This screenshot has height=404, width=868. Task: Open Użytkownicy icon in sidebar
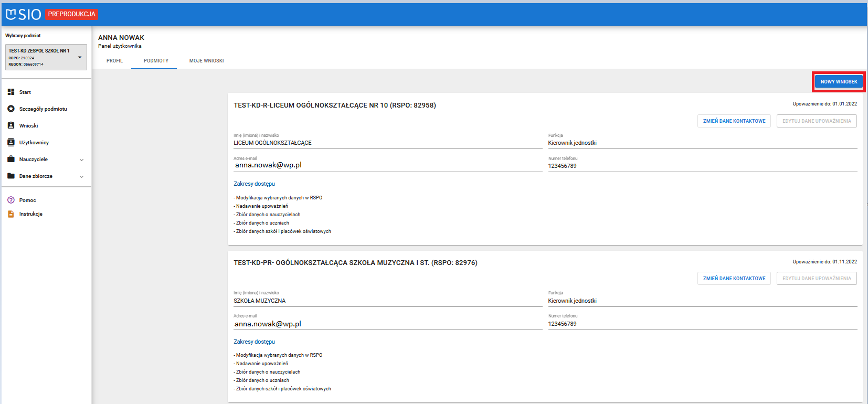pos(11,142)
